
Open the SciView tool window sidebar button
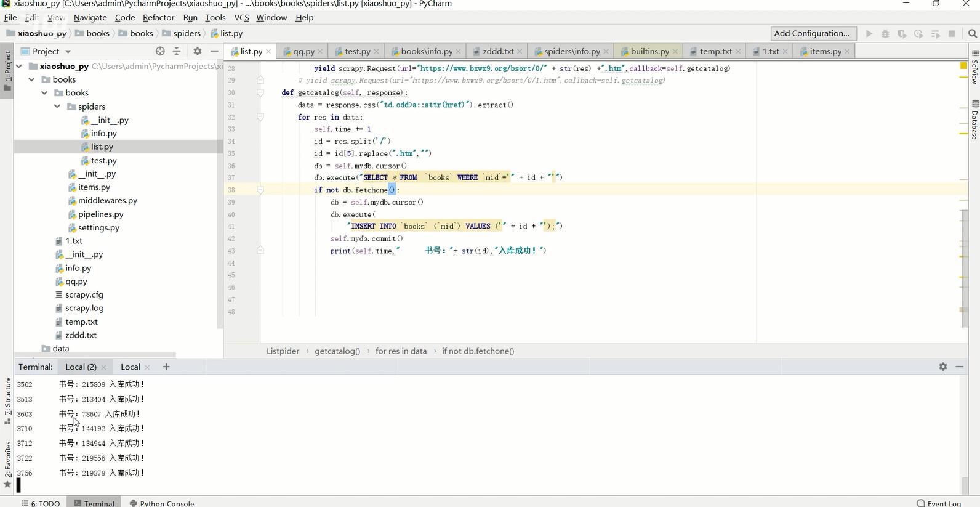pyautogui.click(x=974, y=68)
